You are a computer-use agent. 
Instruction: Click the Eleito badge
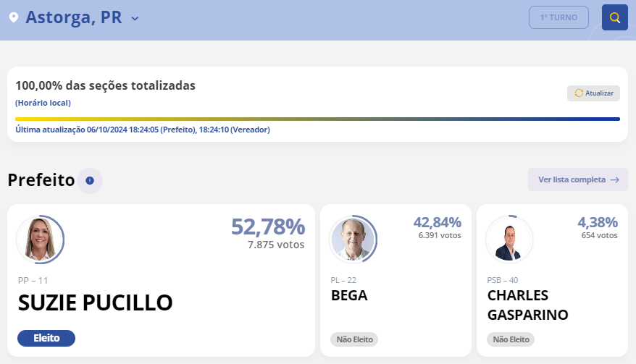pyautogui.click(x=46, y=338)
